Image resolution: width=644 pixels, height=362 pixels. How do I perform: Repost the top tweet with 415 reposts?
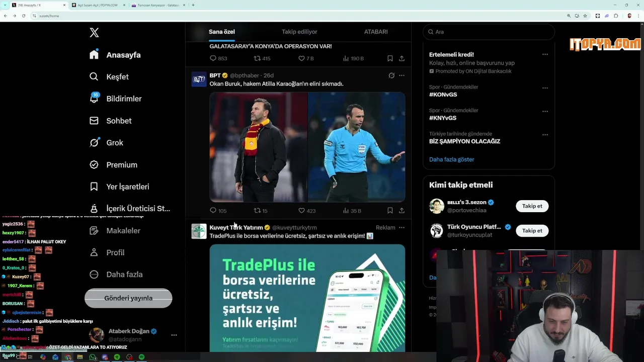point(257,58)
